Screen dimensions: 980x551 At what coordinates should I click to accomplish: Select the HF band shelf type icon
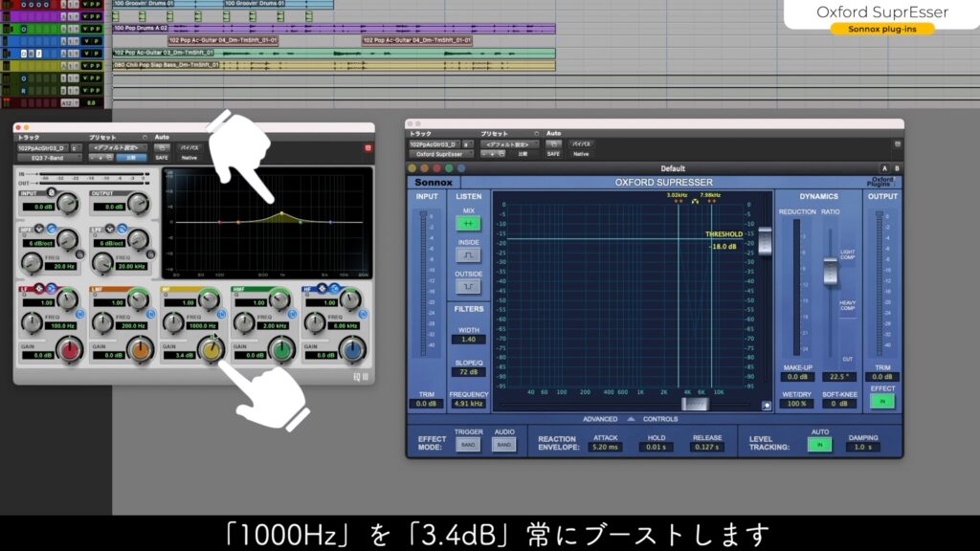coord(334,288)
